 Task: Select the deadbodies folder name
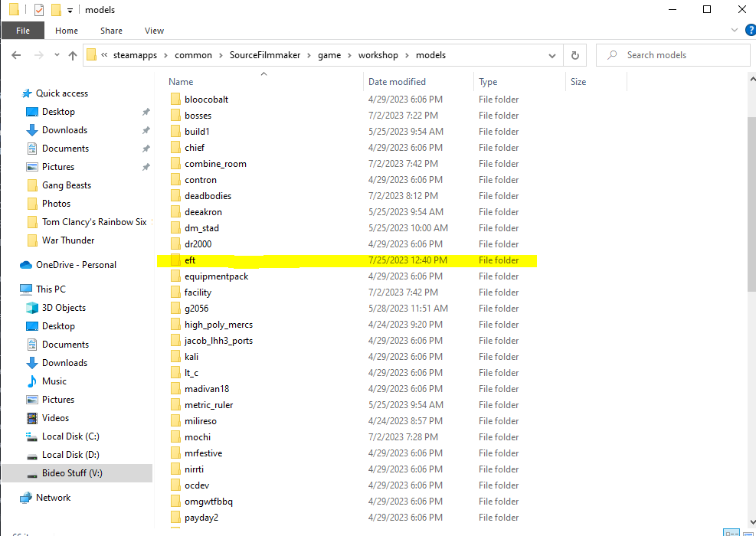(x=208, y=196)
